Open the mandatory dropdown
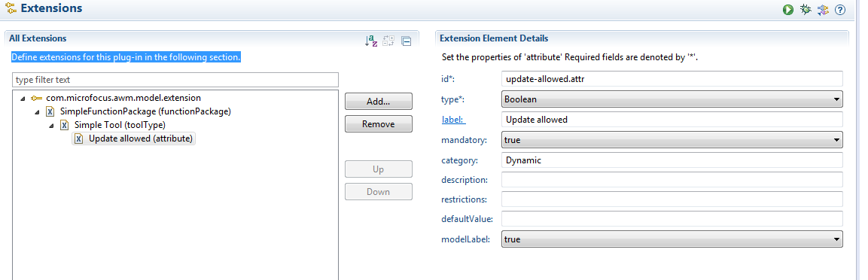This screenshot has height=280, width=868. 672,140
